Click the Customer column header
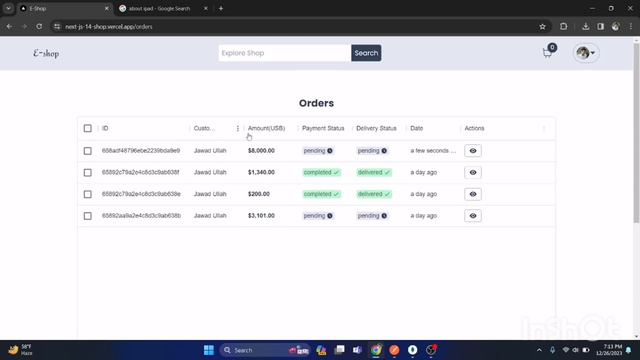 [204, 128]
